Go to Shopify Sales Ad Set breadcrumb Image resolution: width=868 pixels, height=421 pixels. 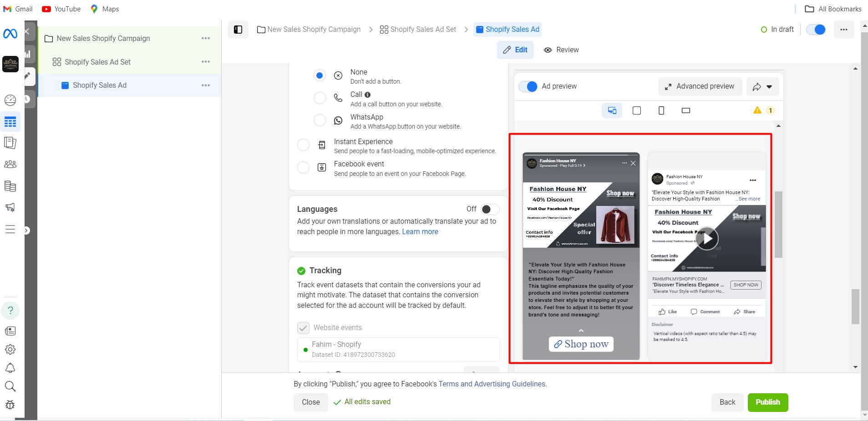tap(418, 30)
